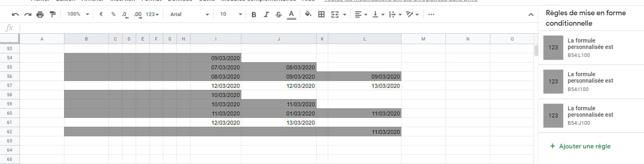Format as currency with the euro icon
Viewport: 644px width, 164px height.
point(101,14)
